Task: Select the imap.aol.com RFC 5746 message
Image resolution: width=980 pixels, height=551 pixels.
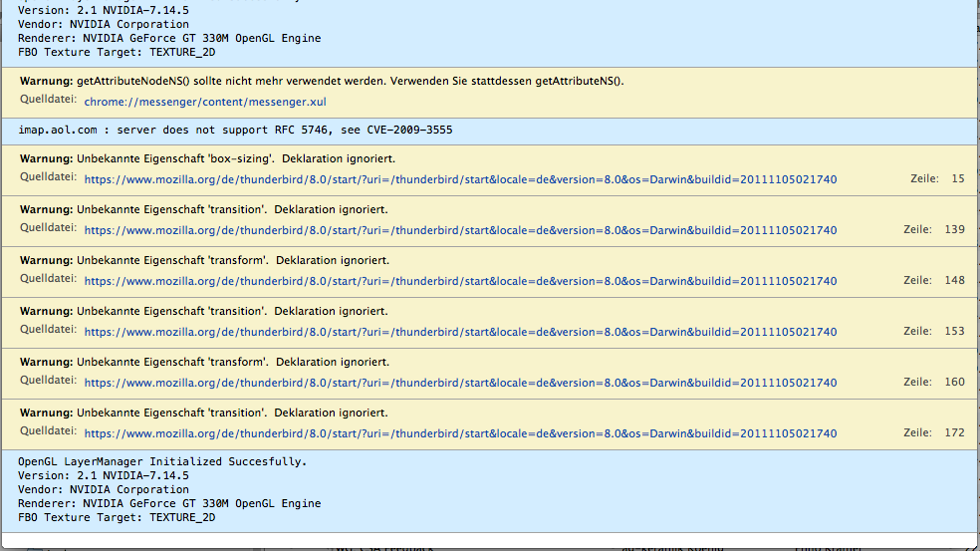Action: click(235, 131)
